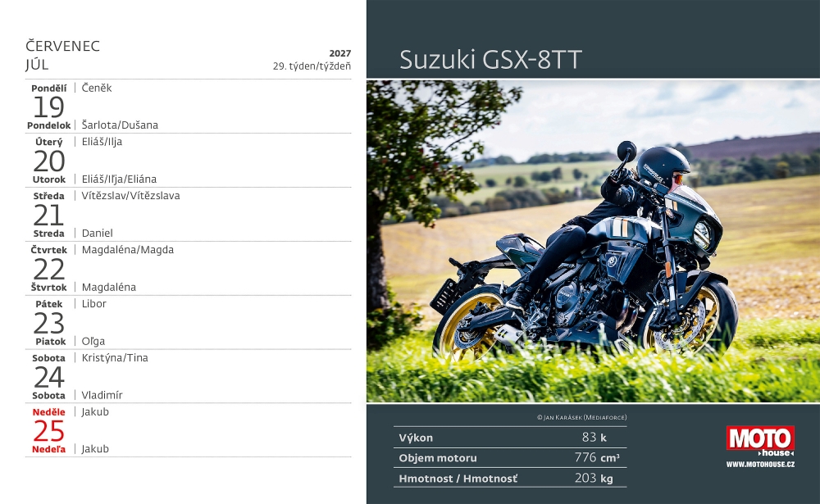Click the 2027 year label
820x504 pixels.
pos(339,52)
